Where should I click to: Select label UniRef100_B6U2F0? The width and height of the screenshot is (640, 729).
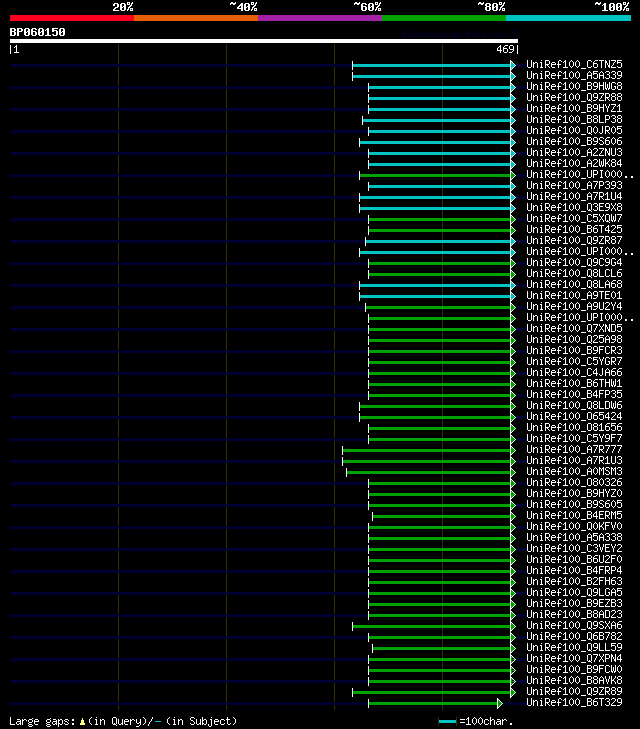pyautogui.click(x=574, y=559)
